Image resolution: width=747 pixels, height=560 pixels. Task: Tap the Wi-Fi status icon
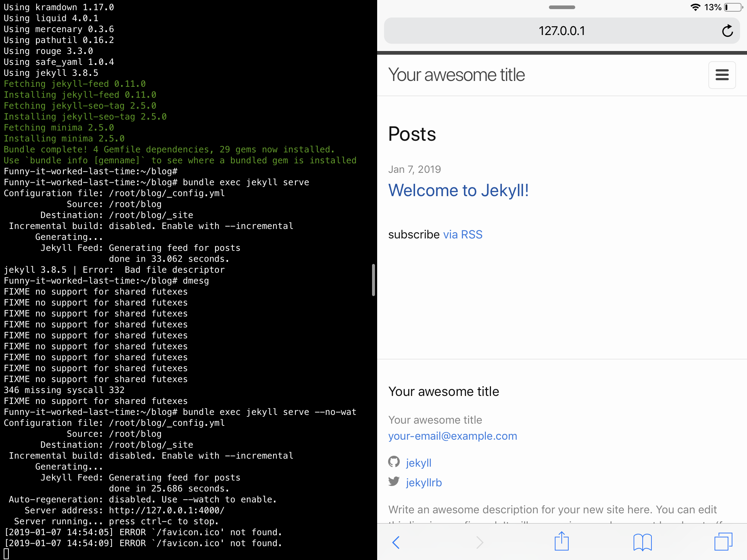point(695,7)
